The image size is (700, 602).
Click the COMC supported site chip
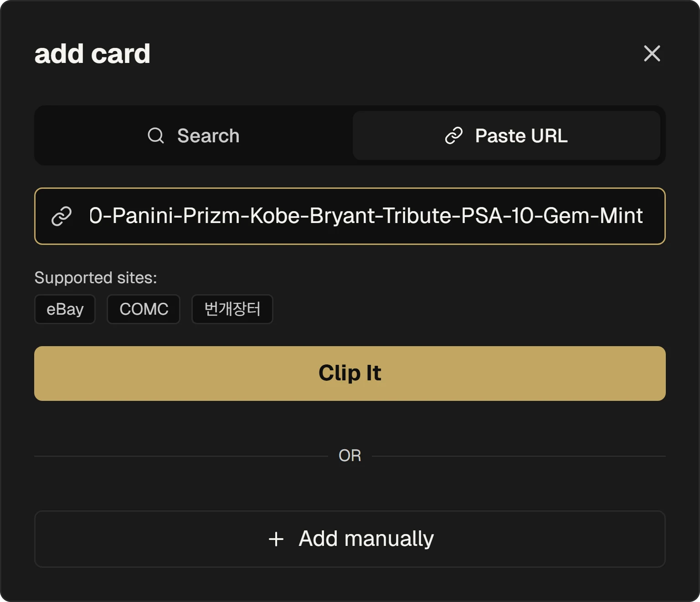pos(144,309)
